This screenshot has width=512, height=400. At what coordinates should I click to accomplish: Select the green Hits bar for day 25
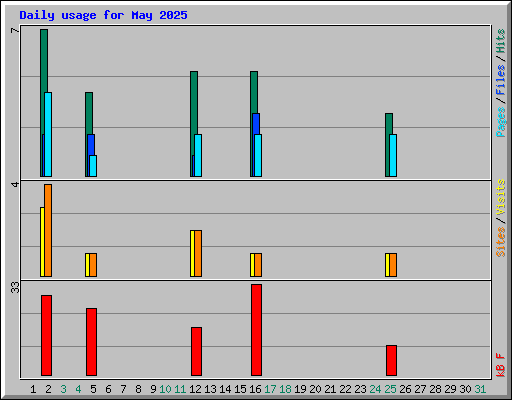point(389,124)
